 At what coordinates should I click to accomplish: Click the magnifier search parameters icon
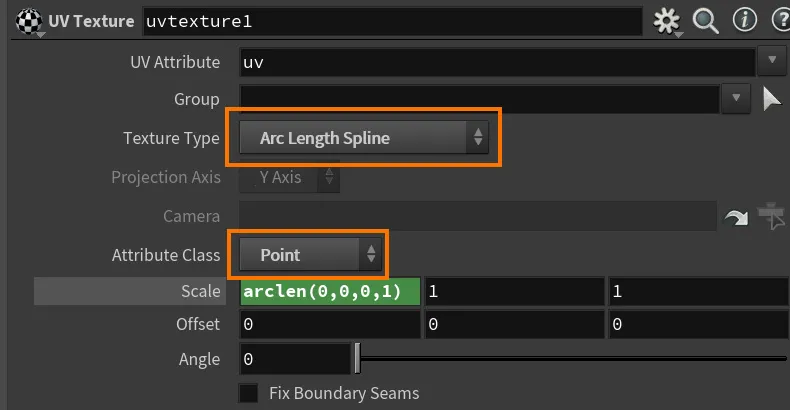coord(705,21)
